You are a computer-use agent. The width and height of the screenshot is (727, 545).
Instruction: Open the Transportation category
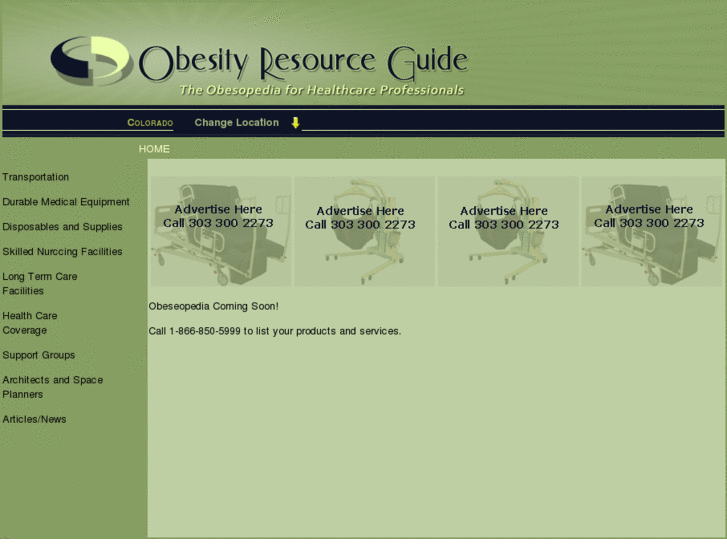tap(36, 177)
